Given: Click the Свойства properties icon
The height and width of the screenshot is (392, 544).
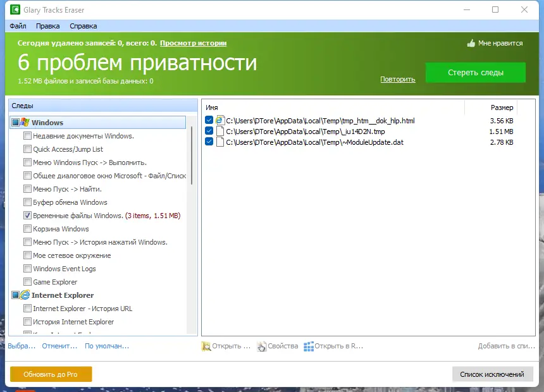Looking at the screenshot, I should [262, 346].
